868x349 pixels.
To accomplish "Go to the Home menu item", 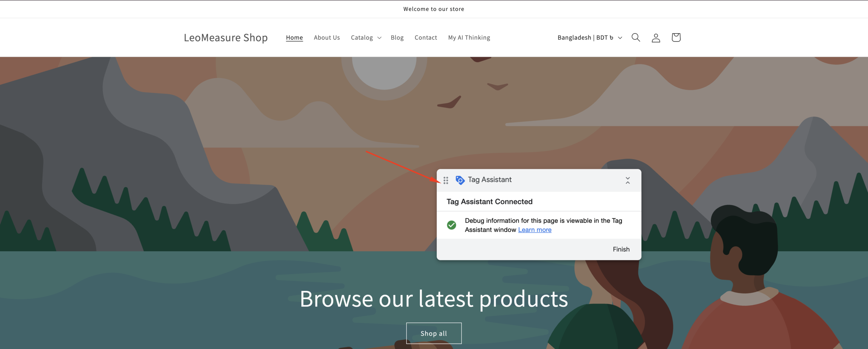I will pos(294,38).
